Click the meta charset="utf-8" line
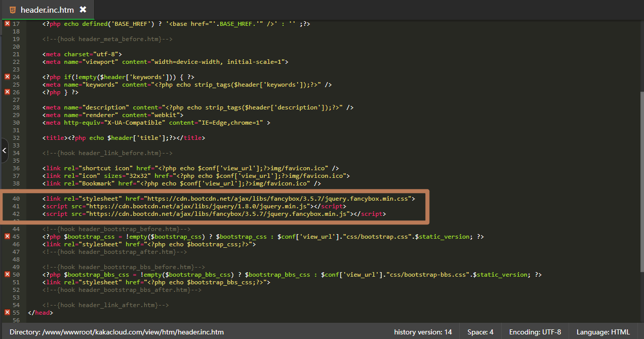 82,54
